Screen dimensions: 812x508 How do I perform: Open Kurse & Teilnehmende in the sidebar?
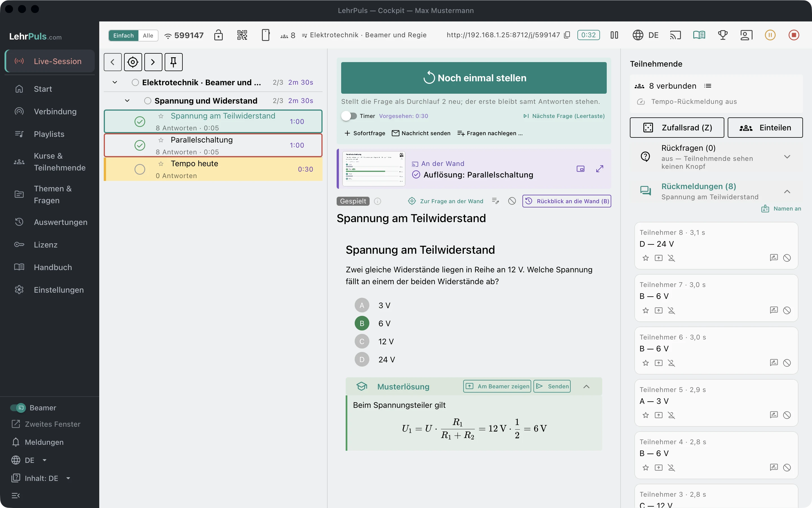(x=50, y=162)
